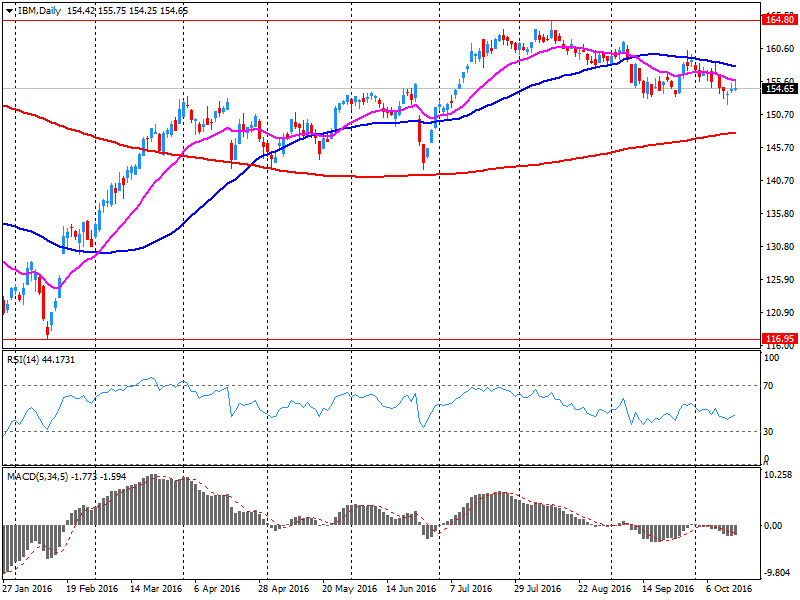800x600 pixels.
Task: Click the 125.90 price axis label
Action: click(x=780, y=280)
